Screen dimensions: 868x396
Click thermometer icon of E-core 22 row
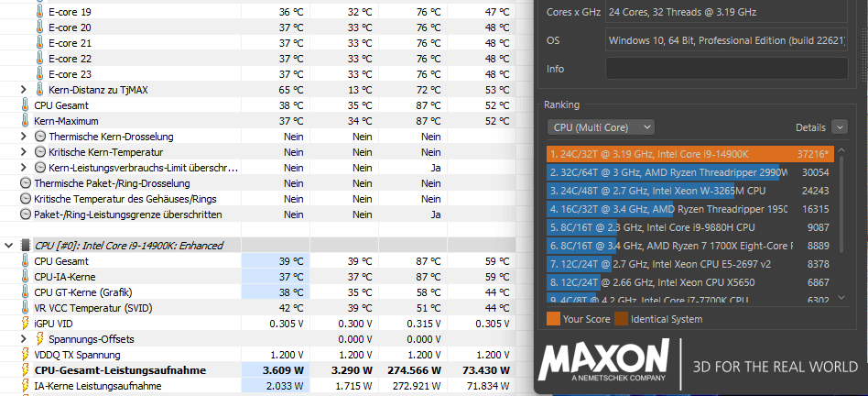point(39,59)
